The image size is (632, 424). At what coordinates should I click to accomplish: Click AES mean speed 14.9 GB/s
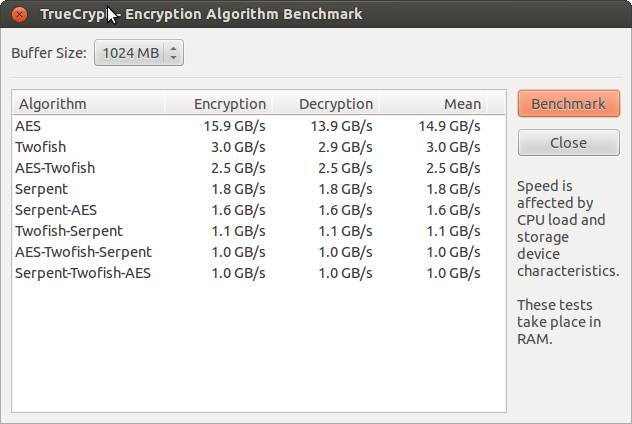point(449,126)
